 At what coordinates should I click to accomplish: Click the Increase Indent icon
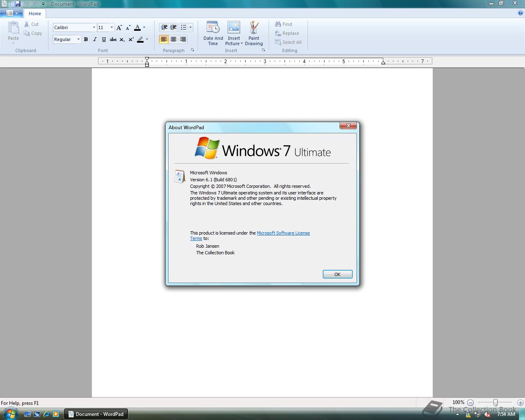(x=173, y=27)
